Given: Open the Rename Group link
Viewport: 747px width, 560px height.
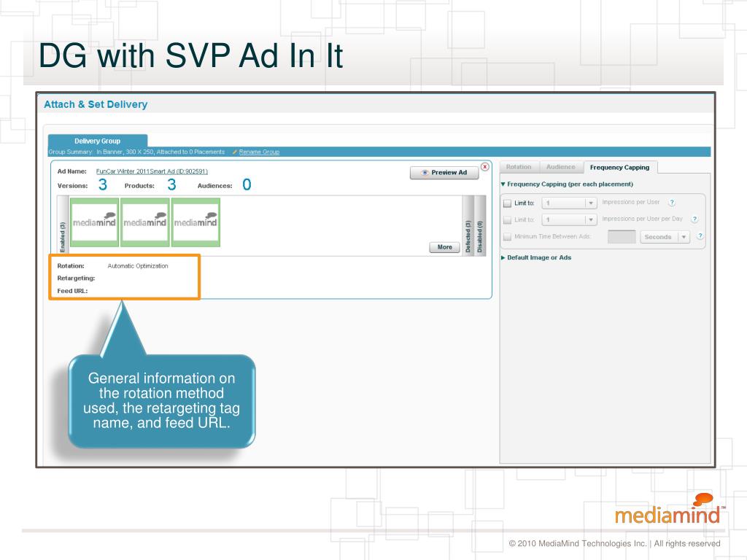Looking at the screenshot, I should pos(259,152).
